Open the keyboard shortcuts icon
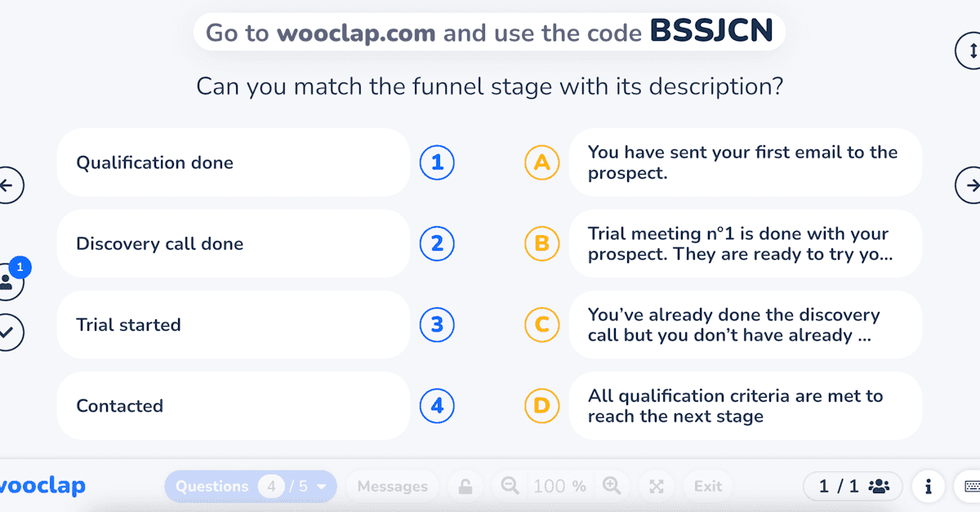 click(x=969, y=487)
